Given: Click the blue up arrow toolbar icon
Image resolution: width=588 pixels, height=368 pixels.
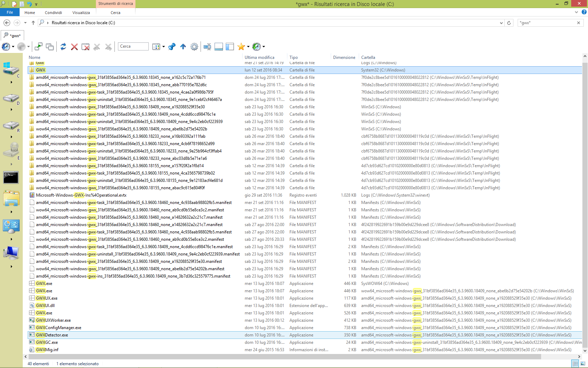Looking at the screenshot, I should (x=183, y=47).
